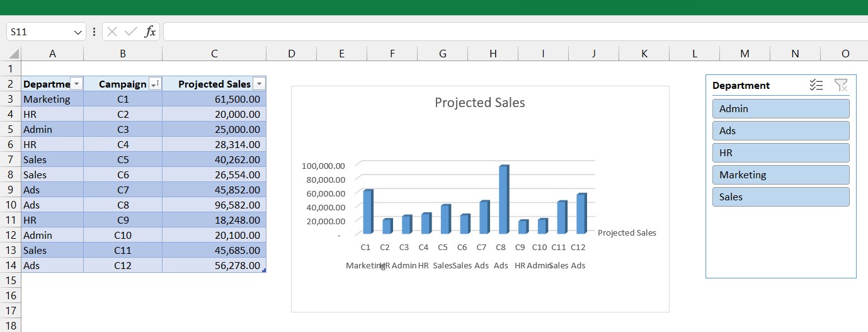868x332 pixels.
Task: Expand the Projected Sales filter dropdown
Action: tap(259, 84)
